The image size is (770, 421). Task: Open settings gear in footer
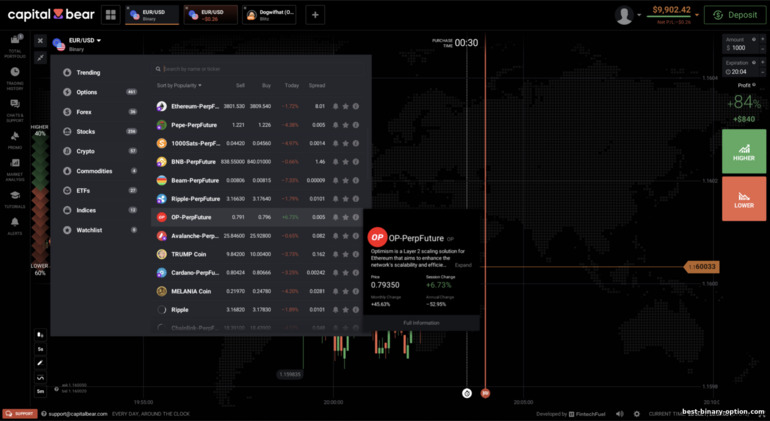[x=636, y=414]
